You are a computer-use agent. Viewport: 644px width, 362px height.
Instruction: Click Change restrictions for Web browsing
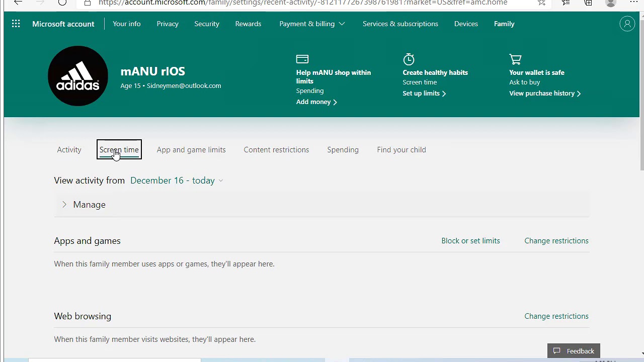coord(556,316)
